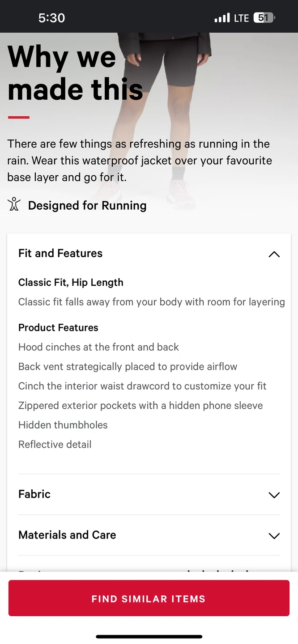Tap the home indicator bar
The width and height of the screenshot is (298, 644).
(x=149, y=636)
